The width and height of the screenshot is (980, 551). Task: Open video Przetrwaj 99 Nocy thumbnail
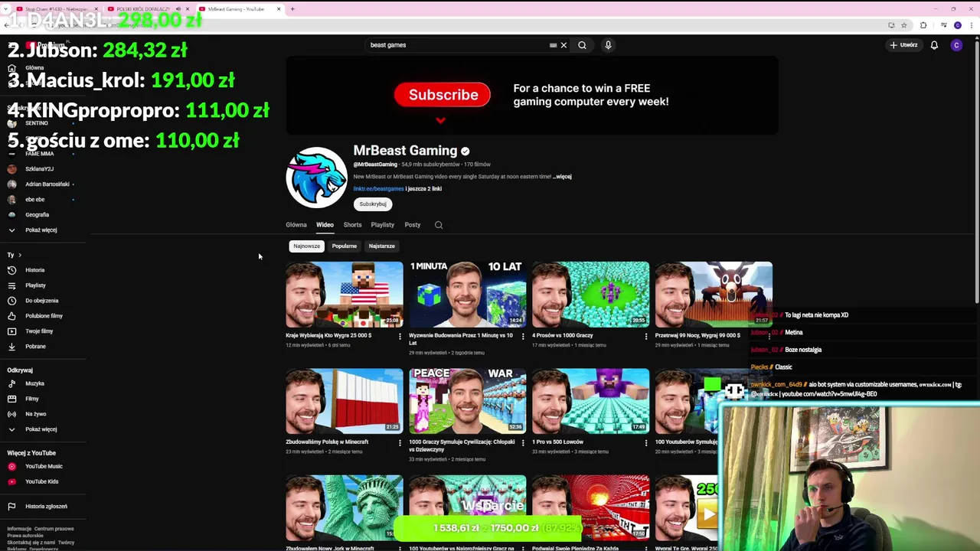point(714,295)
